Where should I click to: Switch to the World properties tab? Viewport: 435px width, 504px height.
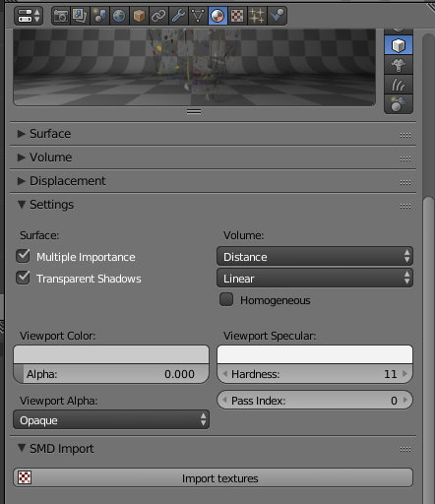pyautogui.click(x=119, y=16)
